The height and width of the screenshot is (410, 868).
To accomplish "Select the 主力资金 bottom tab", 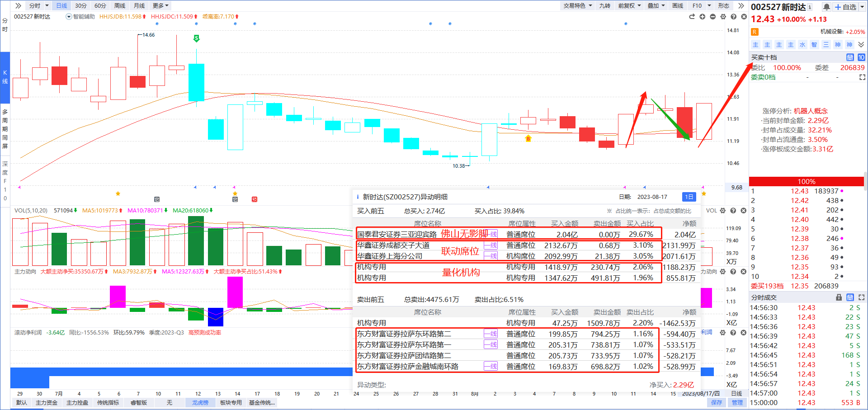I will 47,402.
